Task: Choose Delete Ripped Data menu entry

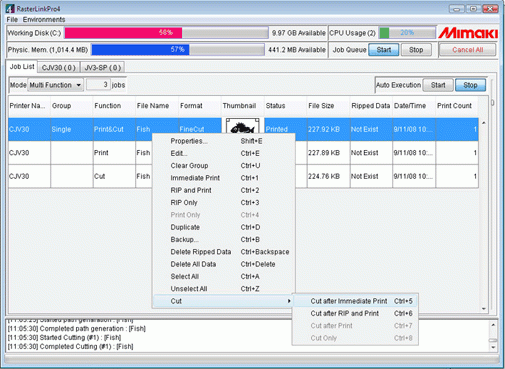Action: tap(223, 252)
